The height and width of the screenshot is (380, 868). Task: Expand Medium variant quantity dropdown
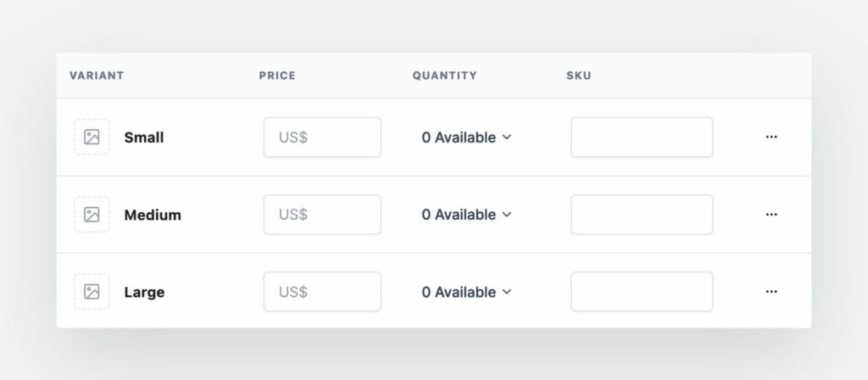pos(466,215)
